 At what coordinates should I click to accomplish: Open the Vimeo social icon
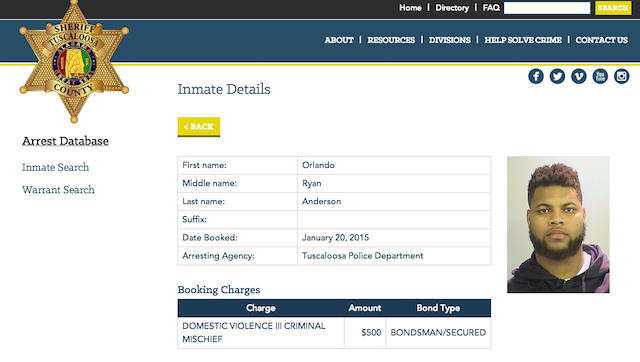pos(578,76)
